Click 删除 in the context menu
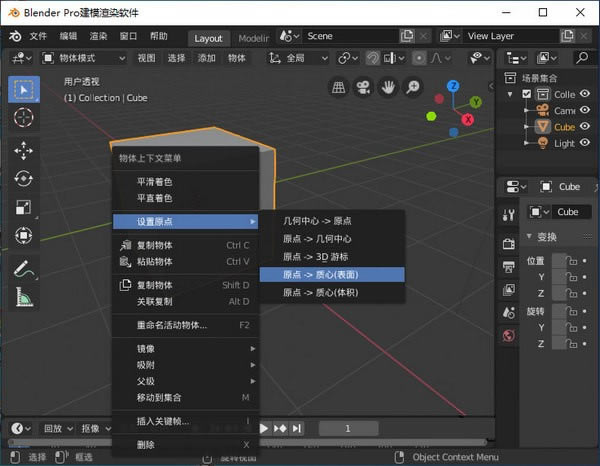The width and height of the screenshot is (600, 466). click(x=146, y=444)
